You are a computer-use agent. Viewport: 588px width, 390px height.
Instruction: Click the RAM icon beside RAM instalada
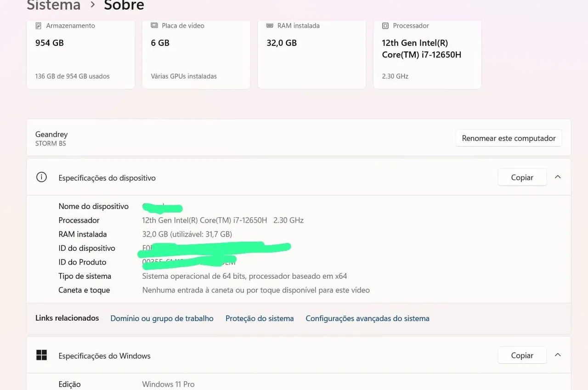point(270,26)
